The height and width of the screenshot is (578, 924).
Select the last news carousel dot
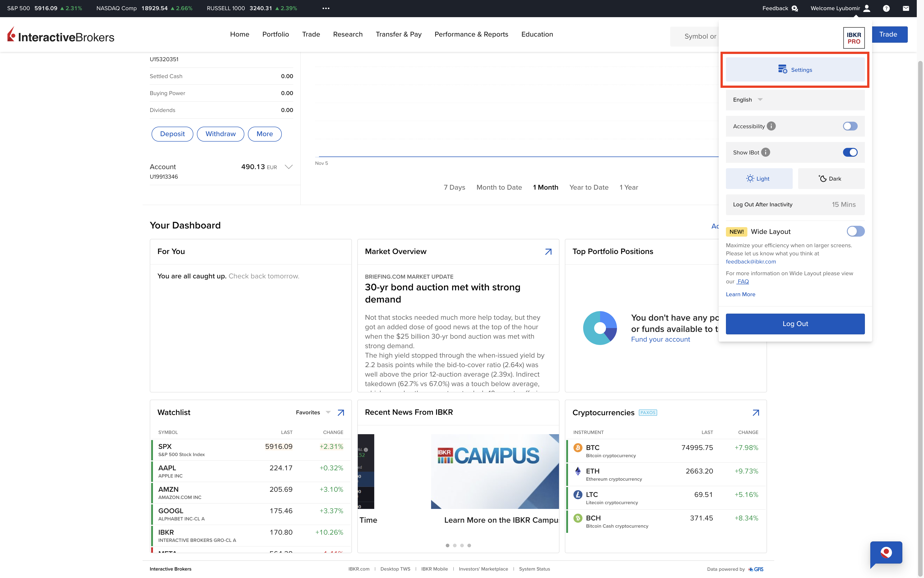tap(469, 545)
